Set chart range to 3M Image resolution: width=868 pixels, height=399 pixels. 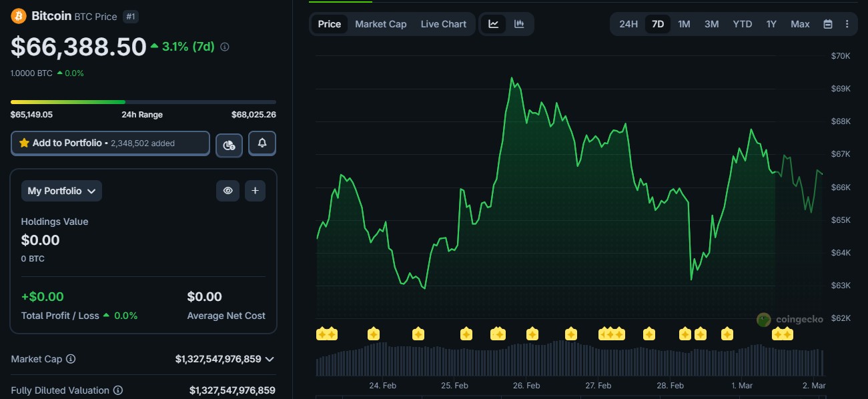point(712,24)
